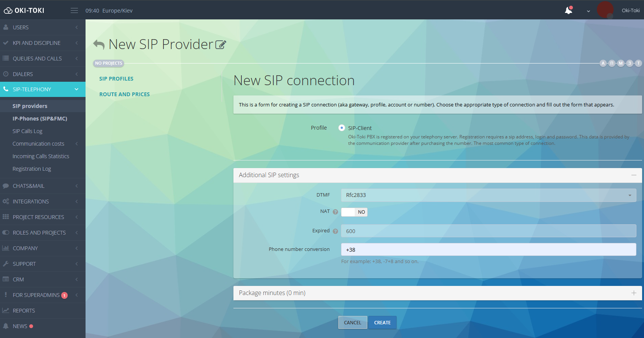The width and height of the screenshot is (644, 338).
Task: Click the back arrow beside New SIP Provider
Action: pyautogui.click(x=99, y=44)
